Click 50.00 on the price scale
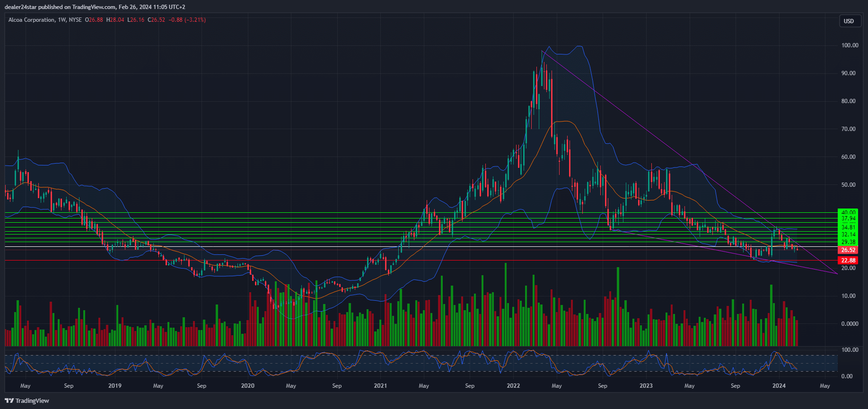Viewport: 868px width, 409px height. click(x=848, y=185)
